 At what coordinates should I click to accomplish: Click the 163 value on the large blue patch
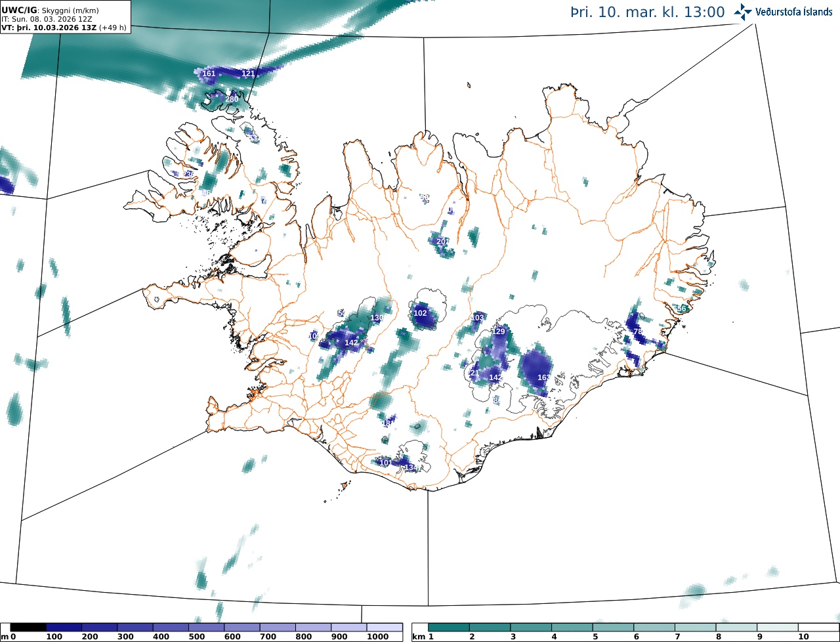(544, 377)
